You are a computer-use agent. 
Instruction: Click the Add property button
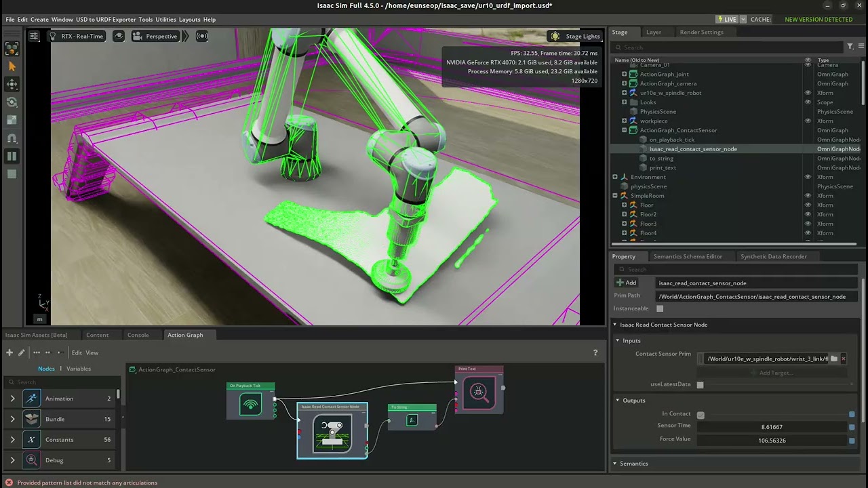pos(627,283)
